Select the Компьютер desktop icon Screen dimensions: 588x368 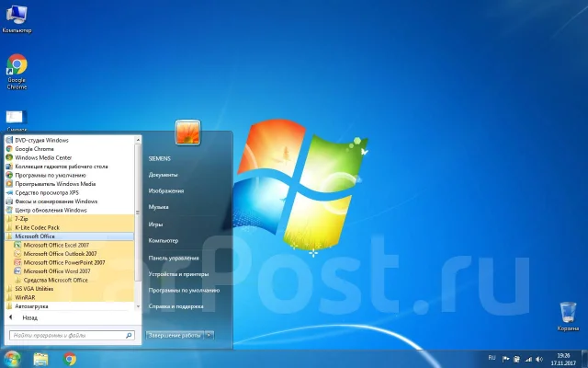pos(17,19)
